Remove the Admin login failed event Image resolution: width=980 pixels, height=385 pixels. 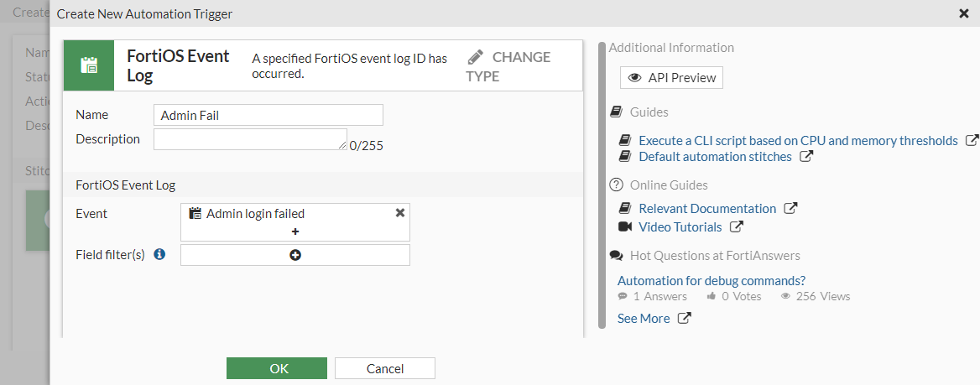(400, 213)
